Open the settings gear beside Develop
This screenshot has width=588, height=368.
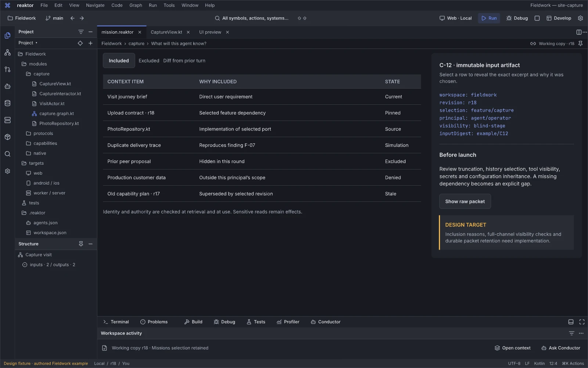pyautogui.click(x=580, y=18)
